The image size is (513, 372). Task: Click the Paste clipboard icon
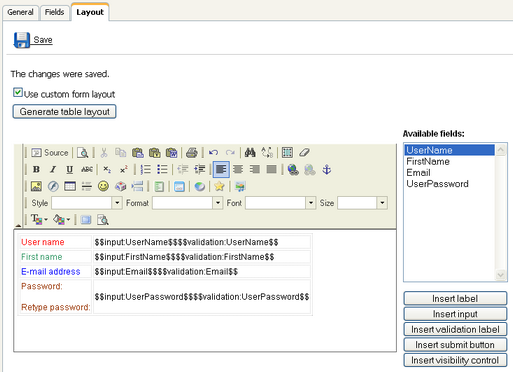pos(138,153)
